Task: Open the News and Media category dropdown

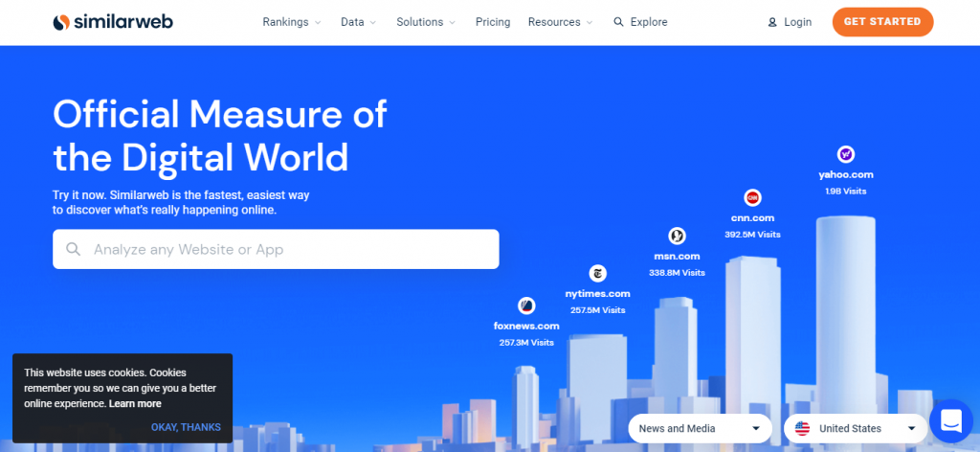Action: click(700, 428)
